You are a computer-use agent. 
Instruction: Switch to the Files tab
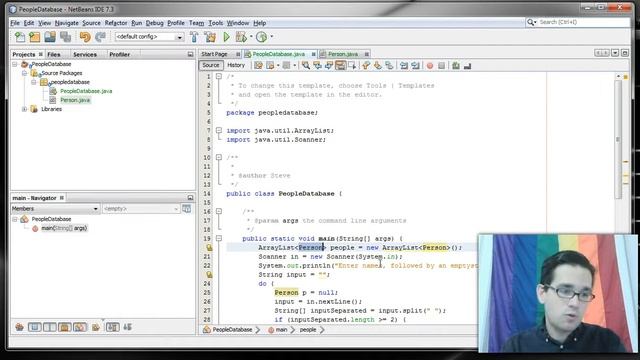point(53,54)
